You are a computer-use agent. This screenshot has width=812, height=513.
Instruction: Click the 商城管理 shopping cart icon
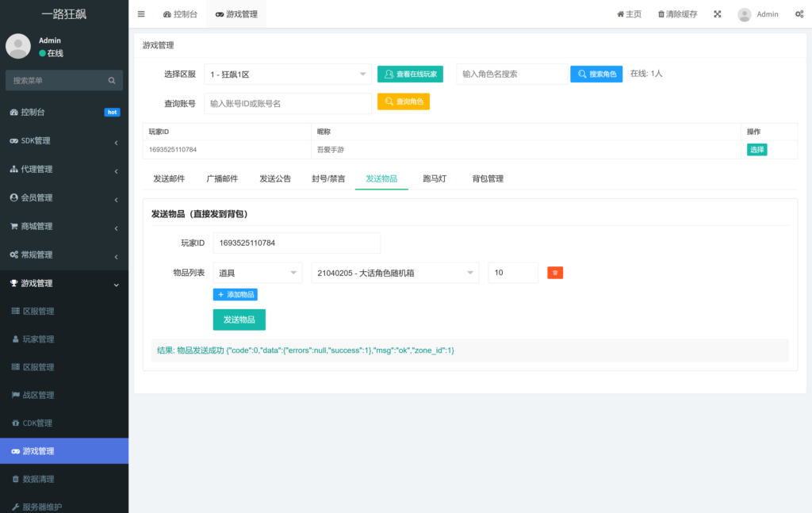coord(14,226)
